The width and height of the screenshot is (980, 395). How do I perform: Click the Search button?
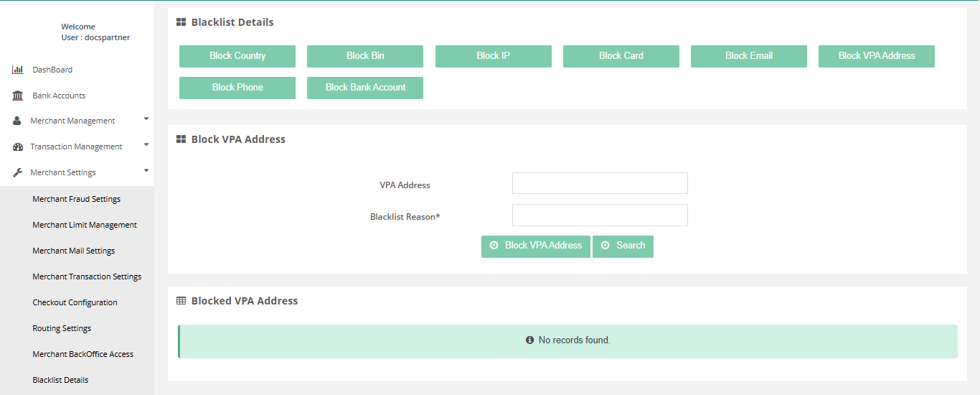[x=623, y=246]
